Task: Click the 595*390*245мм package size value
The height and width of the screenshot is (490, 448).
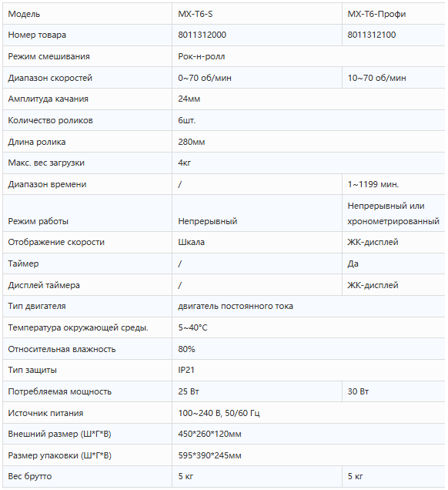Action: point(209,455)
